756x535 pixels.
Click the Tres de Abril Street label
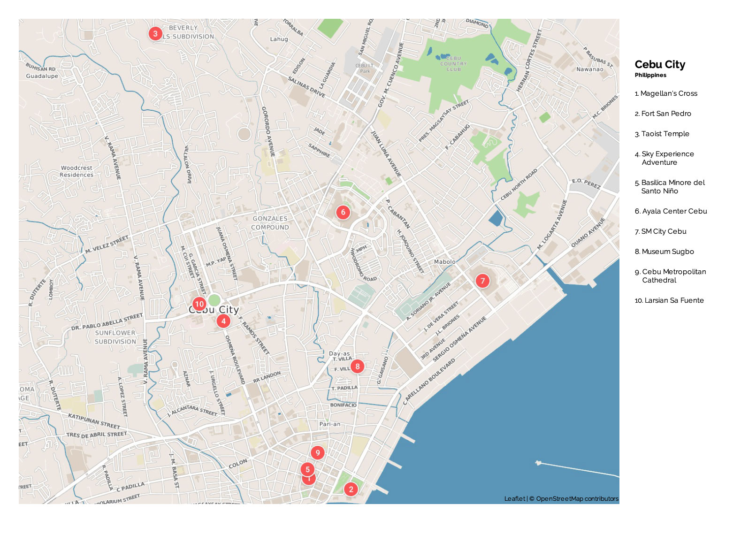pyautogui.click(x=97, y=434)
